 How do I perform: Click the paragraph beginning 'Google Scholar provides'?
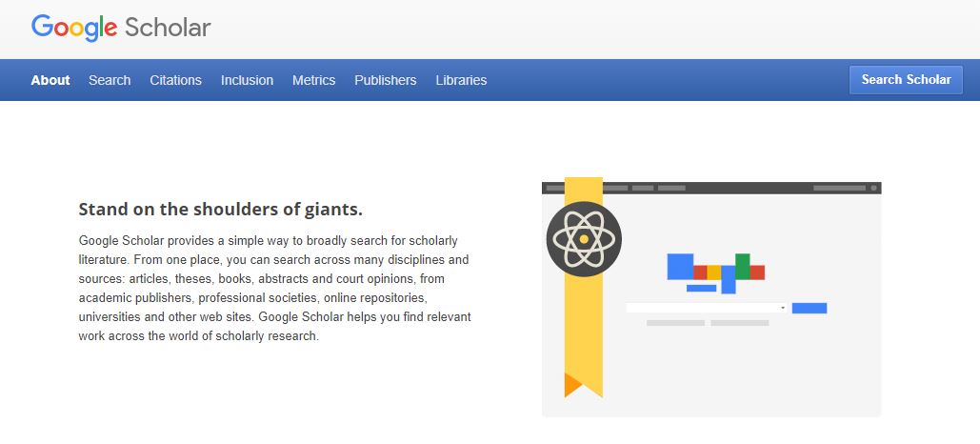(275, 289)
